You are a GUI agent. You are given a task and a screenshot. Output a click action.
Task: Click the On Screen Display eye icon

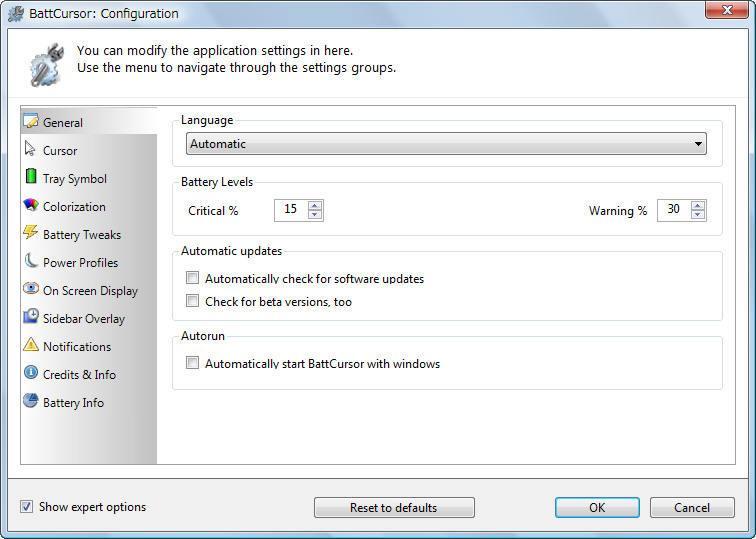[31, 288]
